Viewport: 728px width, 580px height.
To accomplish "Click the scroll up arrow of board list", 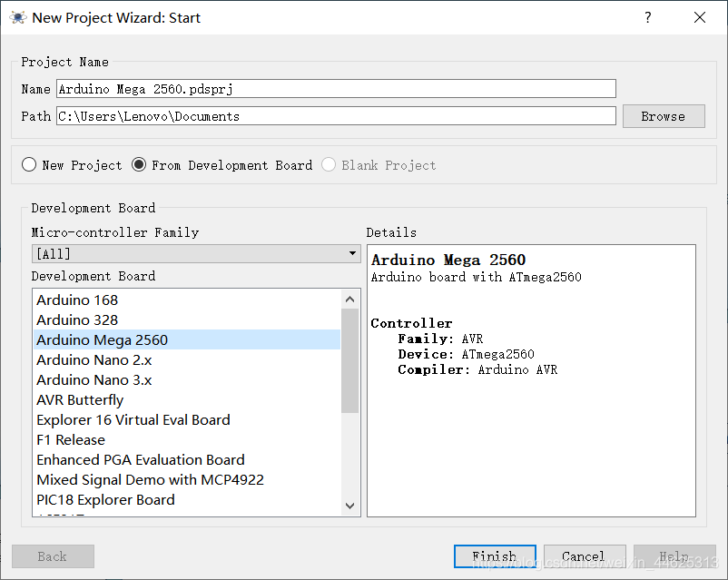I will [x=350, y=300].
